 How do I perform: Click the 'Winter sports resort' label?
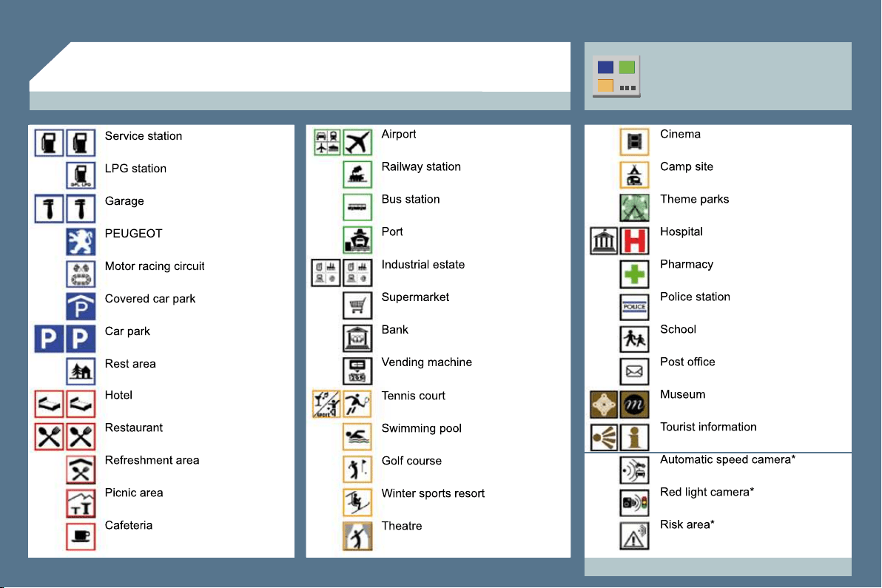pyautogui.click(x=433, y=493)
